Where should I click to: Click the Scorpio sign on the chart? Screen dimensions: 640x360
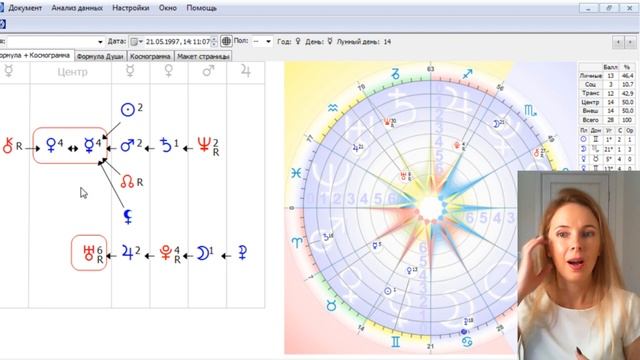pos(530,110)
